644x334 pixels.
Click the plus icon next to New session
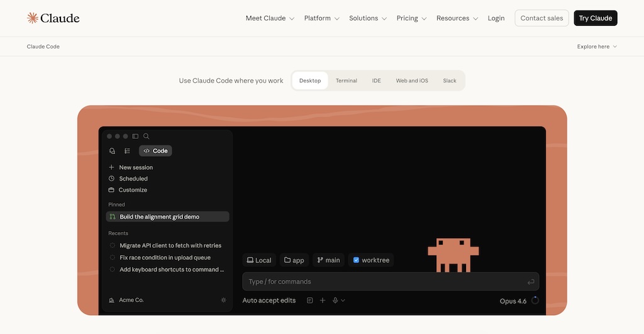pyautogui.click(x=111, y=167)
